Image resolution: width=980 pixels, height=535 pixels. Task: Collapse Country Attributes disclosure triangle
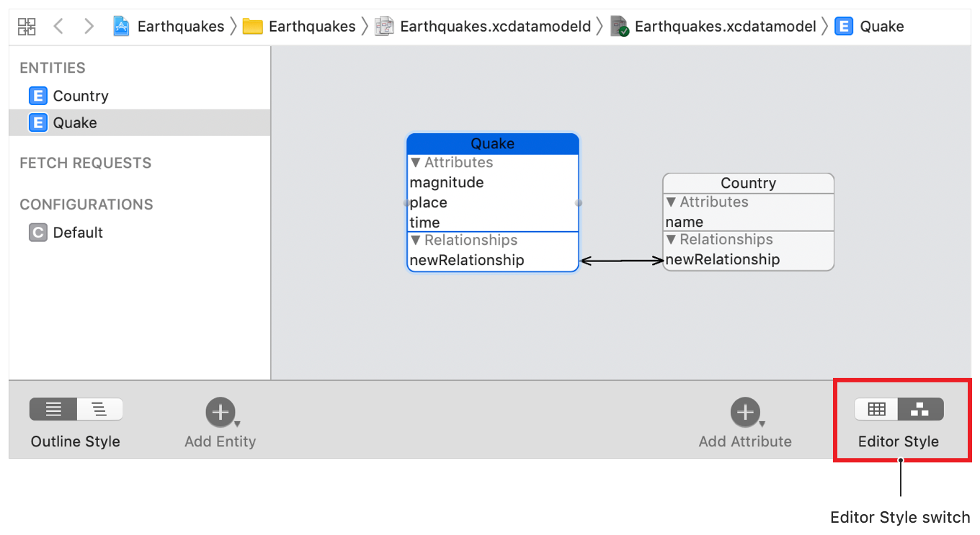pos(671,202)
